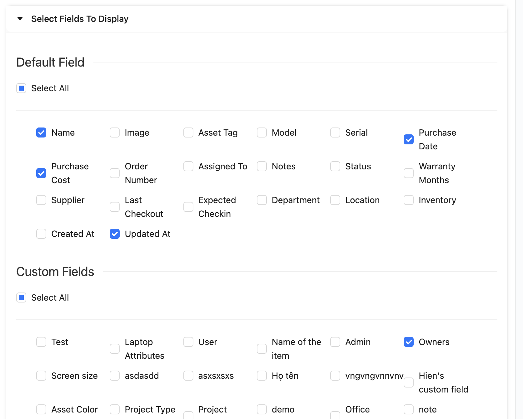
Task: Uncheck the Updated At checkbox
Action: click(x=115, y=234)
